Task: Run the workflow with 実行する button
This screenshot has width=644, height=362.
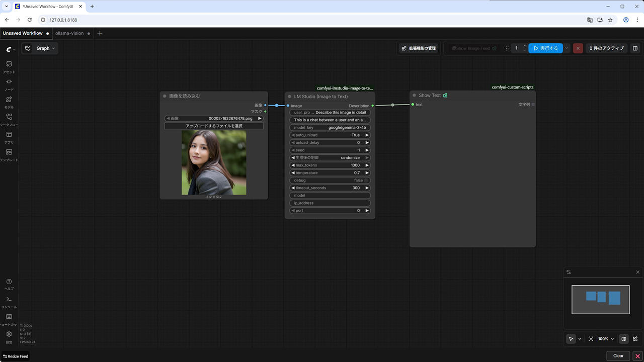Action: (545, 48)
